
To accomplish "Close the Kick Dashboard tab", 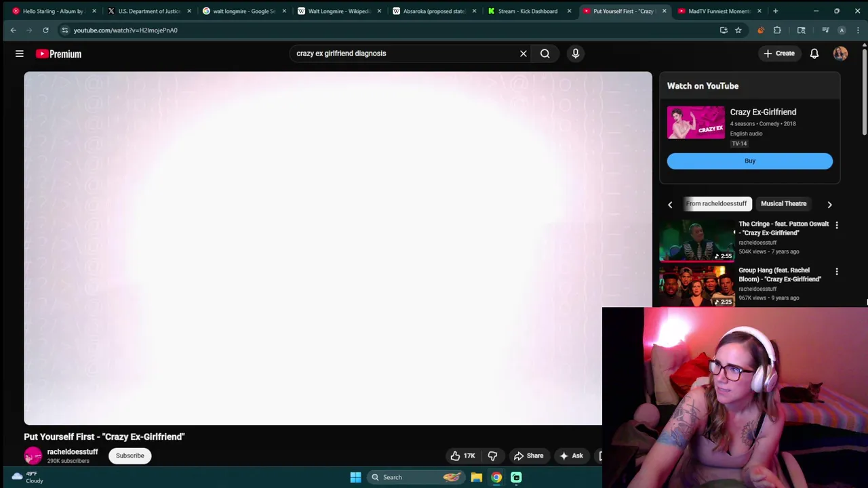I will (569, 11).
